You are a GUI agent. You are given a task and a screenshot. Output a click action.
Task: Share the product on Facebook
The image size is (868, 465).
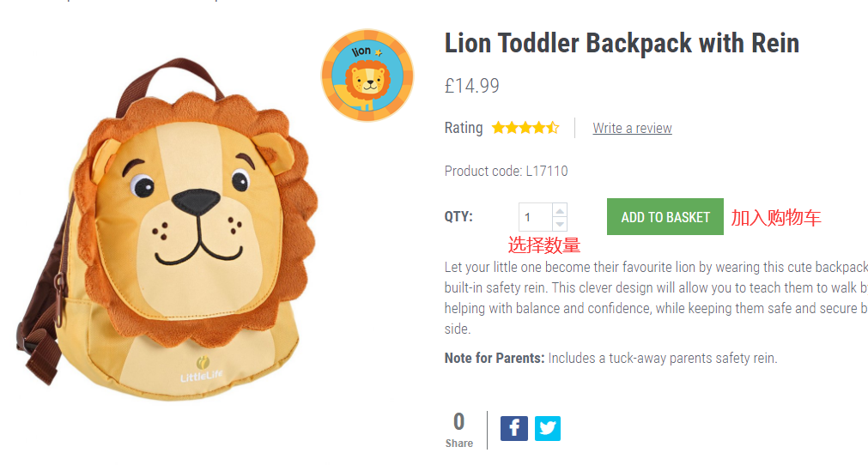pyautogui.click(x=513, y=427)
